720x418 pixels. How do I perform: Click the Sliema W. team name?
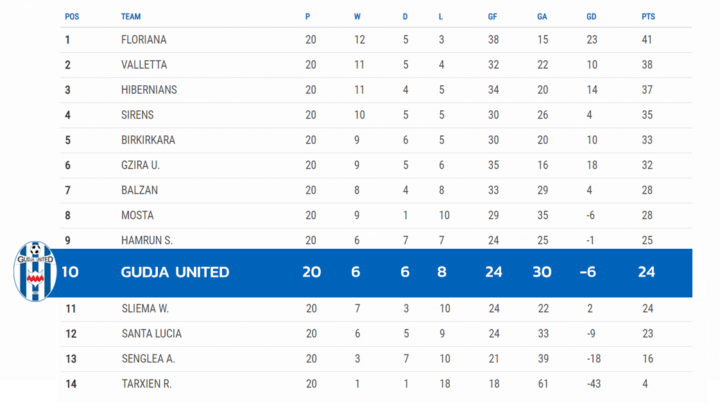pos(145,309)
